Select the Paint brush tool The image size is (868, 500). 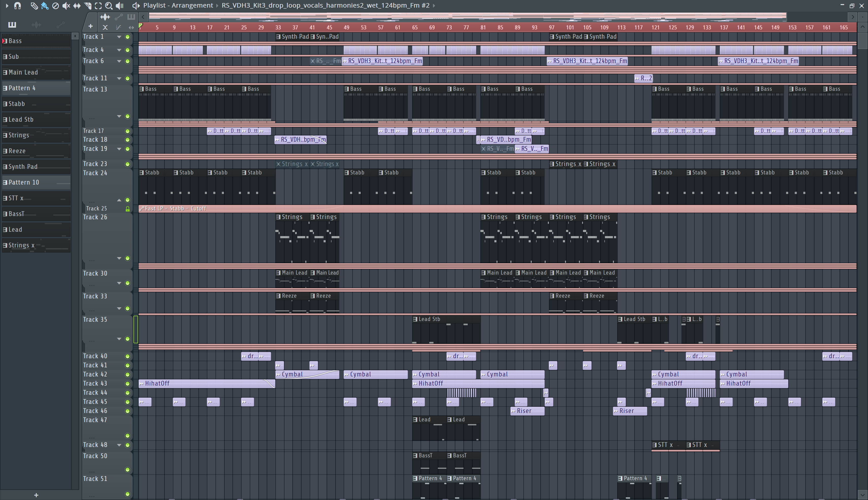pyautogui.click(x=44, y=6)
